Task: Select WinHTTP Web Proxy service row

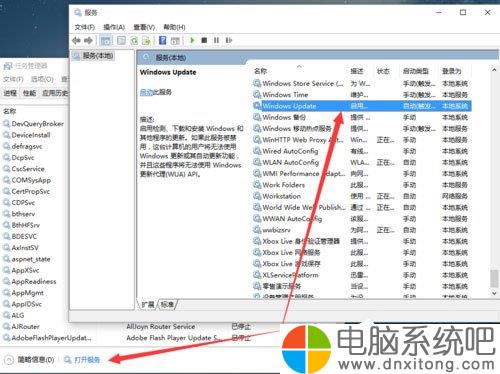Action: pyautogui.click(x=362, y=140)
